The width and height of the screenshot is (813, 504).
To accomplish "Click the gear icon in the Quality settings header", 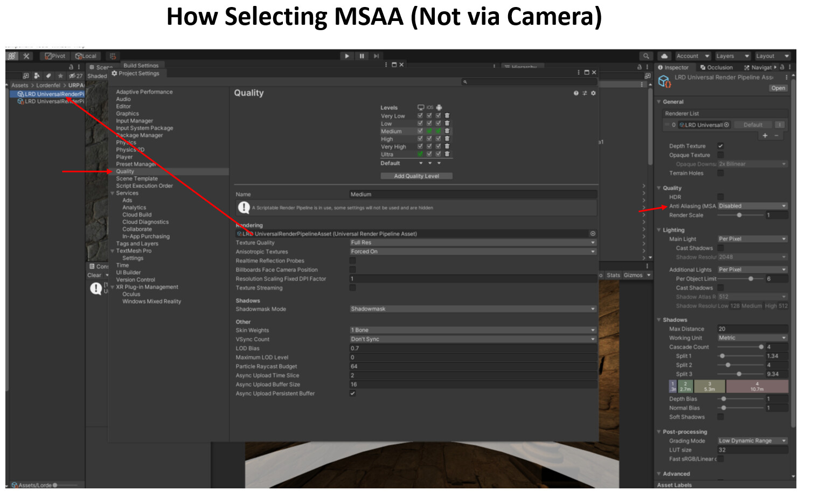I will [x=593, y=93].
